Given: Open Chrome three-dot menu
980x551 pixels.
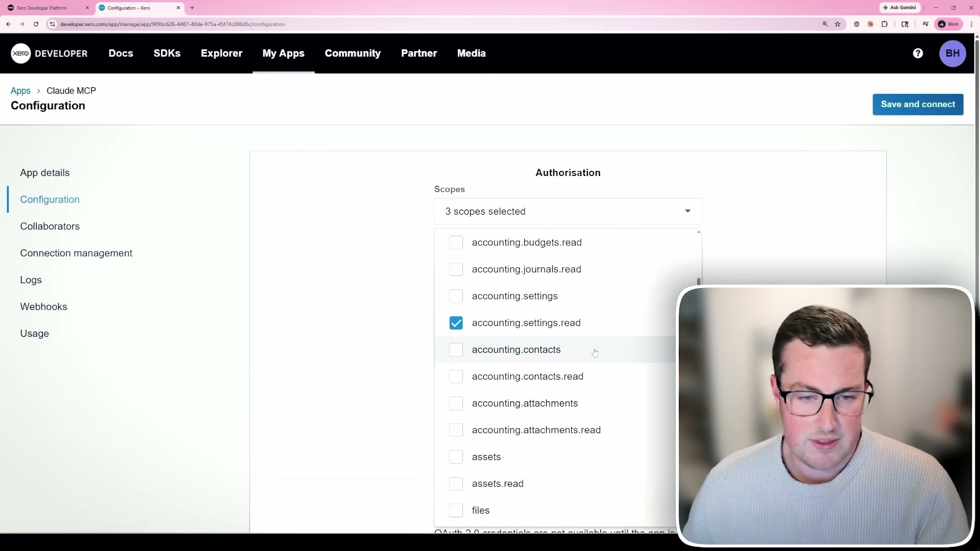Looking at the screenshot, I should tap(971, 24).
